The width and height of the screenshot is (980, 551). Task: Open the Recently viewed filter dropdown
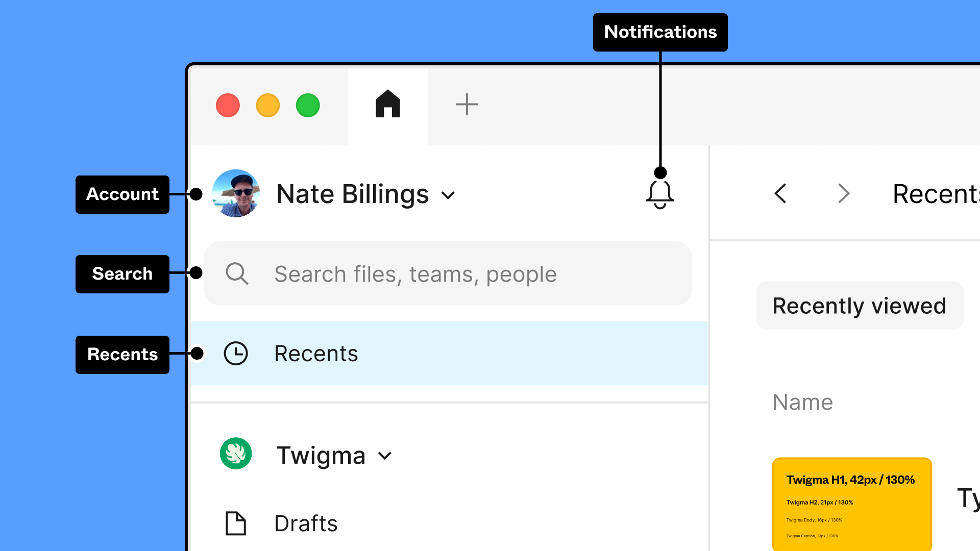click(859, 305)
